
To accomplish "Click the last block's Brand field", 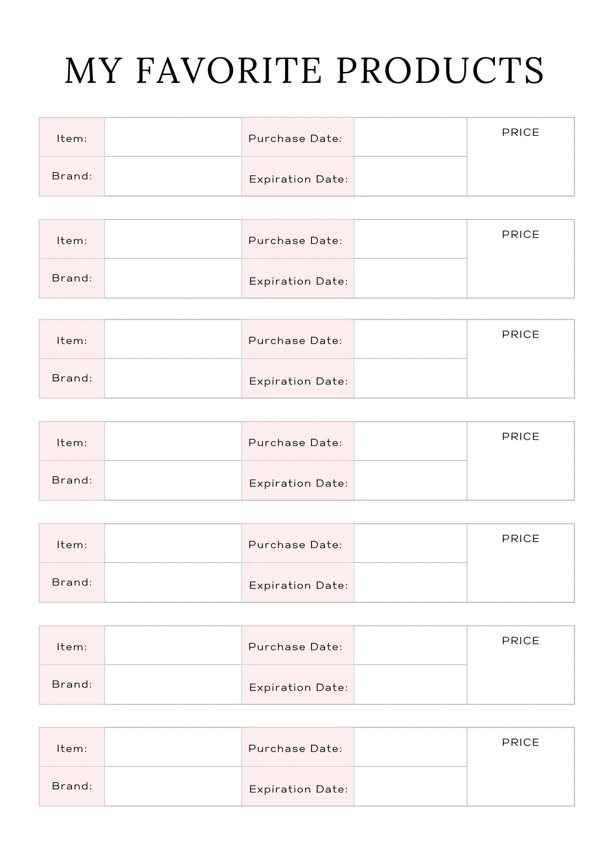I will point(173,786).
